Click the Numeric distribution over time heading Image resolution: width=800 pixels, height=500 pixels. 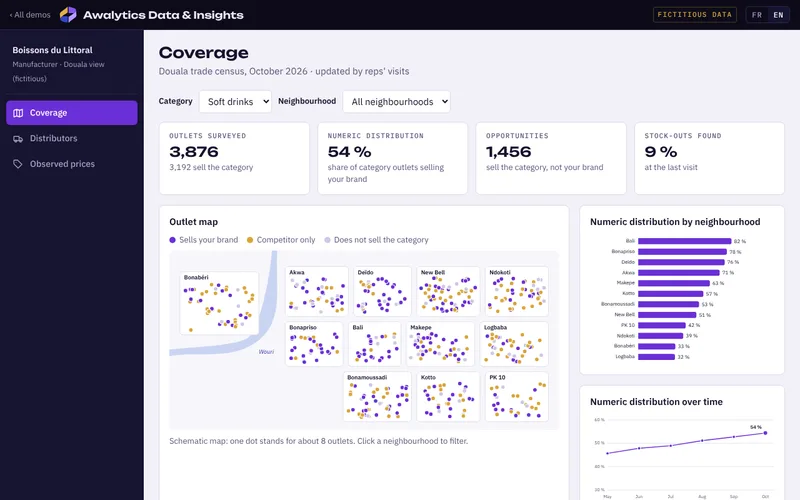coord(656,402)
